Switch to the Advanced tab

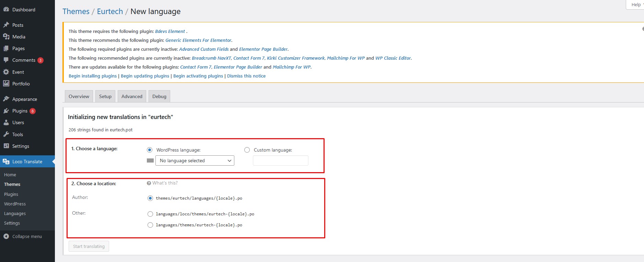(132, 96)
